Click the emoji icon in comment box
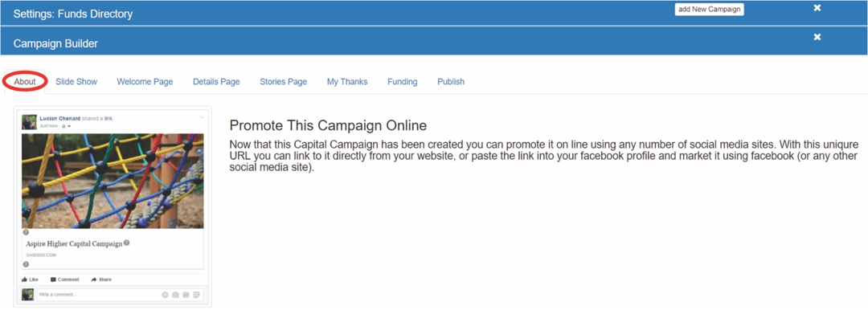 165,295
